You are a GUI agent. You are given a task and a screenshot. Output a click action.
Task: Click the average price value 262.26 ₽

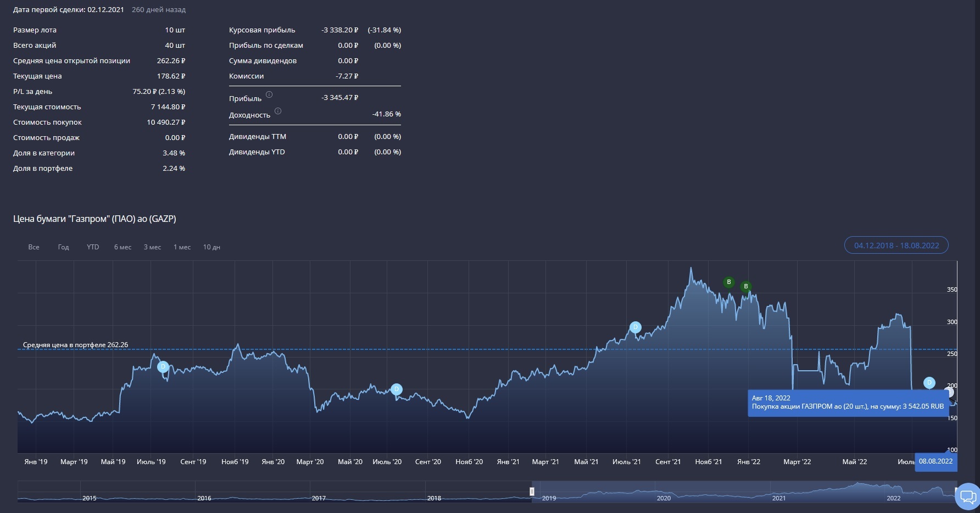171,61
